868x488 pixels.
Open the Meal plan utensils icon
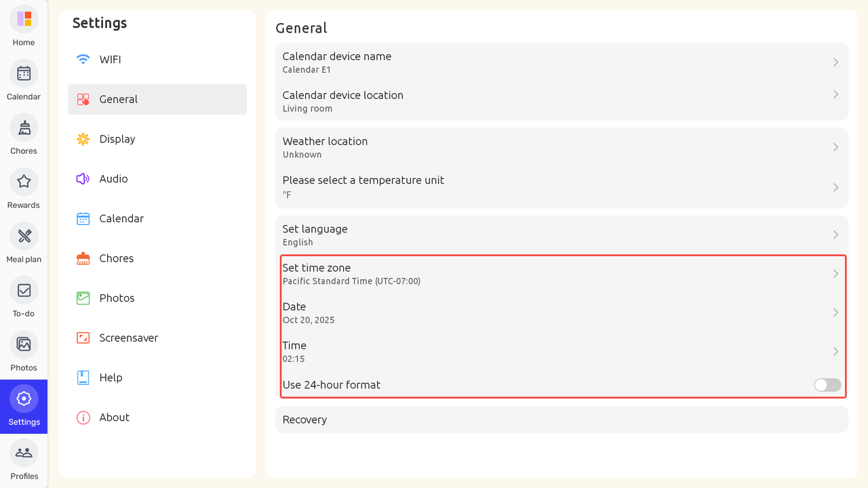tap(24, 236)
